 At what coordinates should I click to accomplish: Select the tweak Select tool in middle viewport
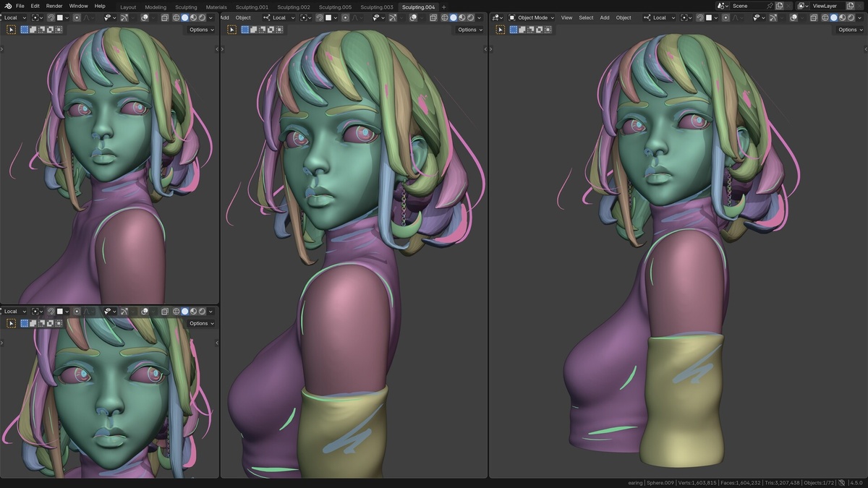pyautogui.click(x=232, y=30)
